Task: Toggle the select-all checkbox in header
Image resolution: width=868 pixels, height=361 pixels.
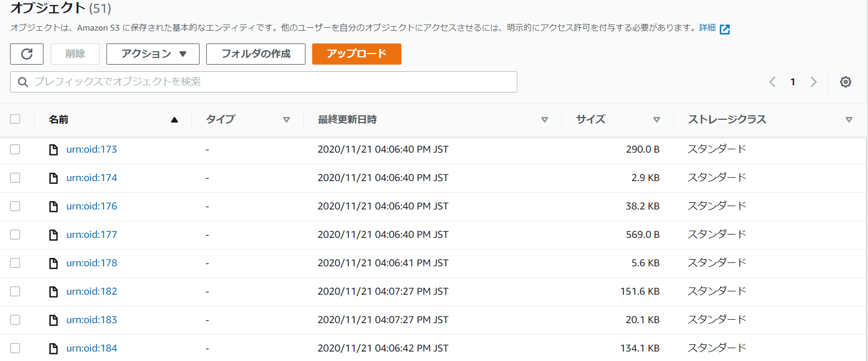Action: coord(15,119)
